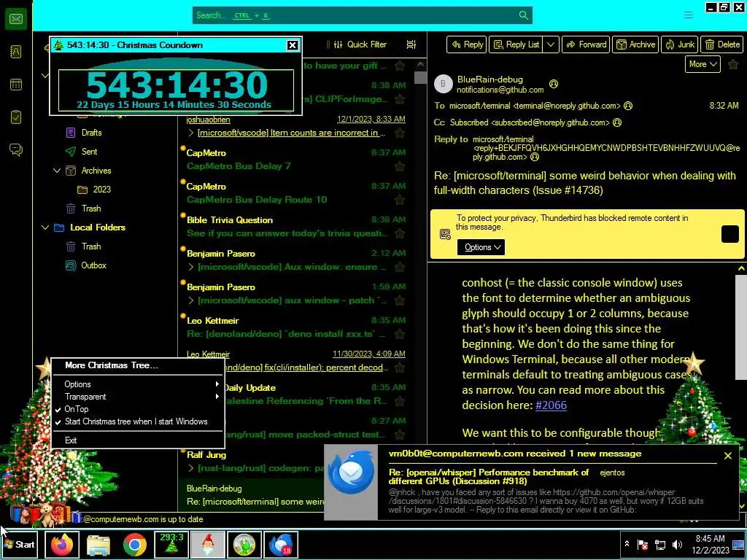Screen dimensions: 747x560
Task: Star the Leo Kettmeir deno install message
Action: click(x=400, y=334)
